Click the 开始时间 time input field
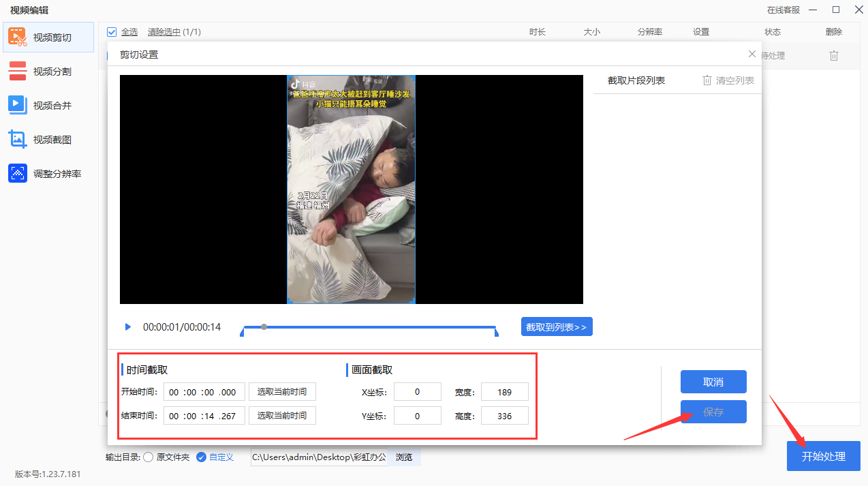 pyautogui.click(x=204, y=392)
